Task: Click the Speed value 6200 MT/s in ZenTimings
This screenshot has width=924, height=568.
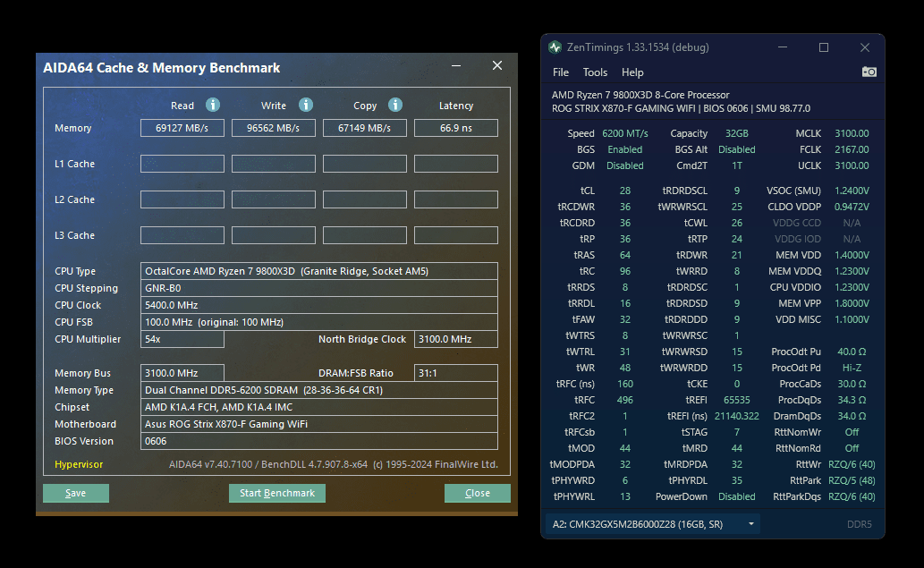Action: pos(624,134)
